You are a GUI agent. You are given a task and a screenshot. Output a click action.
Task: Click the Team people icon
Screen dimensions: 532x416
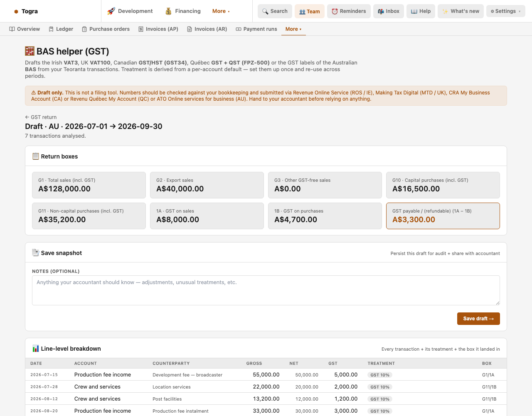(302, 12)
